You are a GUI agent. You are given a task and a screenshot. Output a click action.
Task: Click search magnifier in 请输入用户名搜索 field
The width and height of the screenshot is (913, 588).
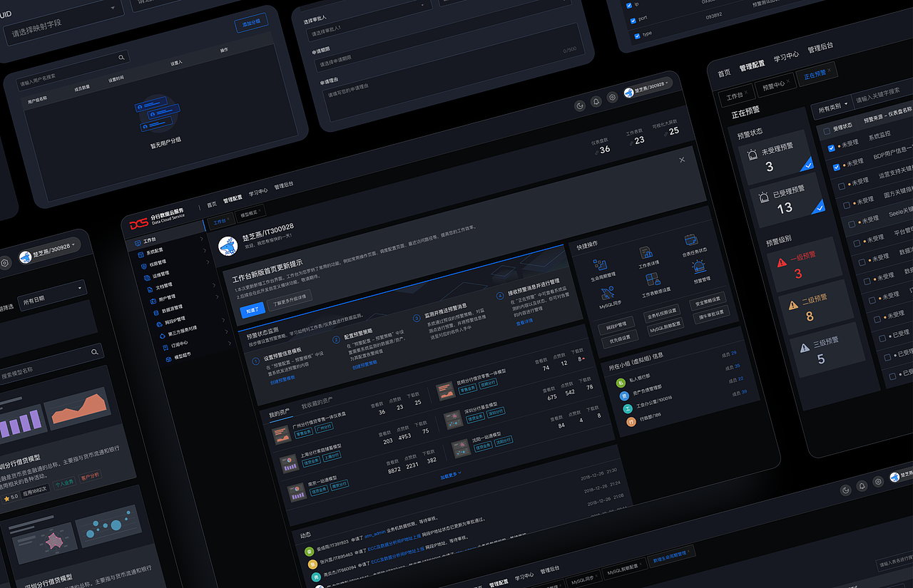[x=121, y=57]
